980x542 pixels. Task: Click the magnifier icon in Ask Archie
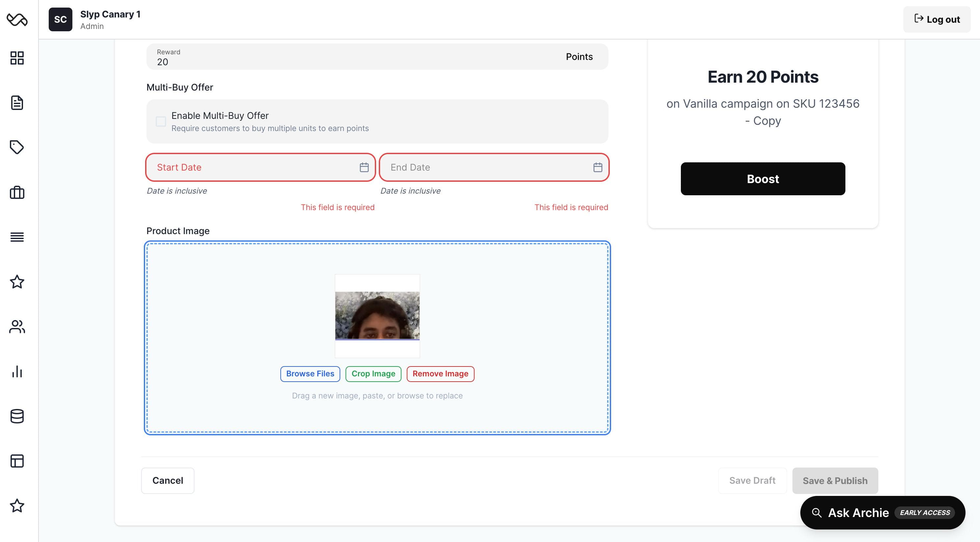click(x=816, y=513)
